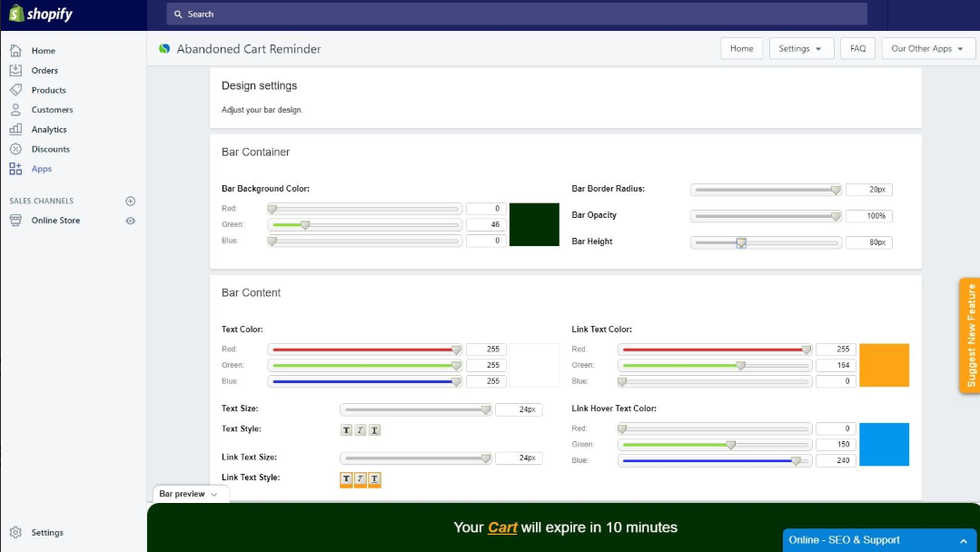
Task: Click the Bar Height slider handle
Action: coord(740,243)
